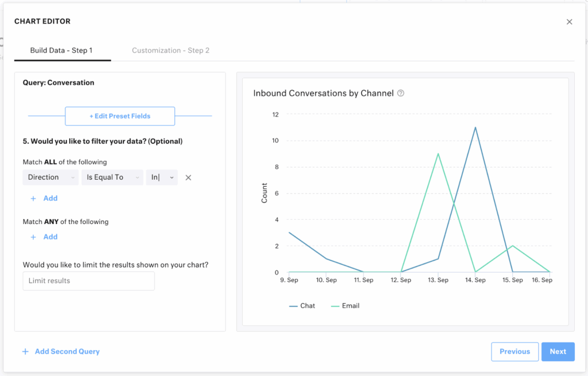Toggle Chat series in chart legend

302,306
